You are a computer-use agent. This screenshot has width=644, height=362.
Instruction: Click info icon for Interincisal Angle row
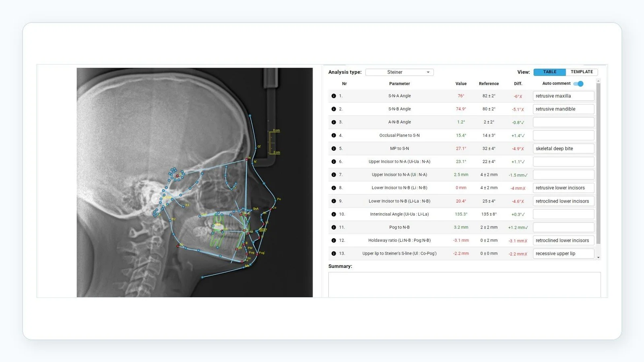click(334, 214)
